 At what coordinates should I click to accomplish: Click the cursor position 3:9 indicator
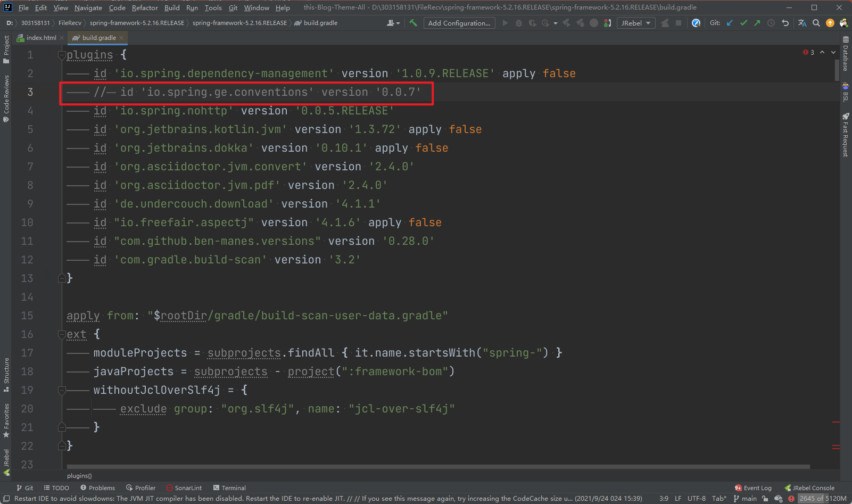point(664,499)
